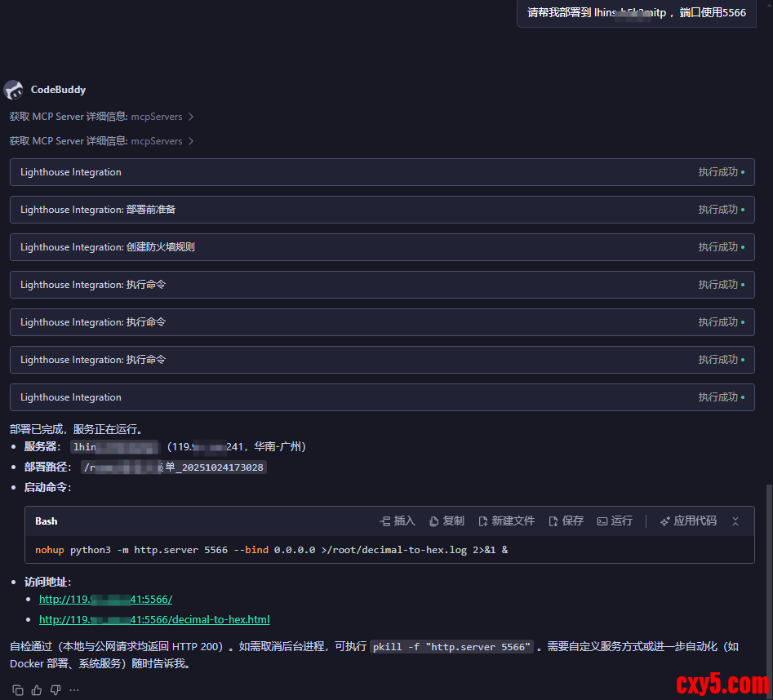
Task: Open the link ending in :5566/
Action: click(x=105, y=599)
